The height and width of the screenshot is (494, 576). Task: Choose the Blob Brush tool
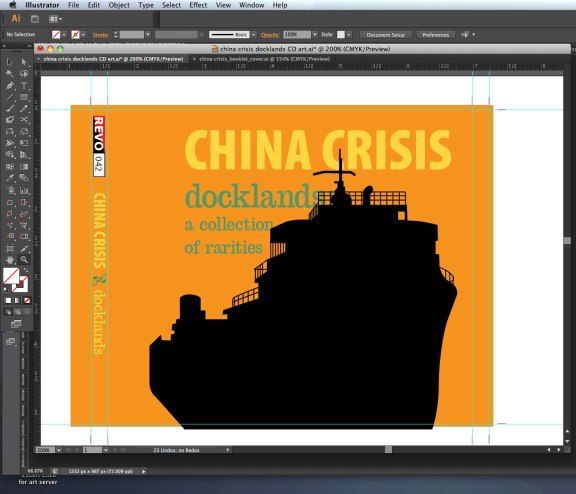(10, 120)
